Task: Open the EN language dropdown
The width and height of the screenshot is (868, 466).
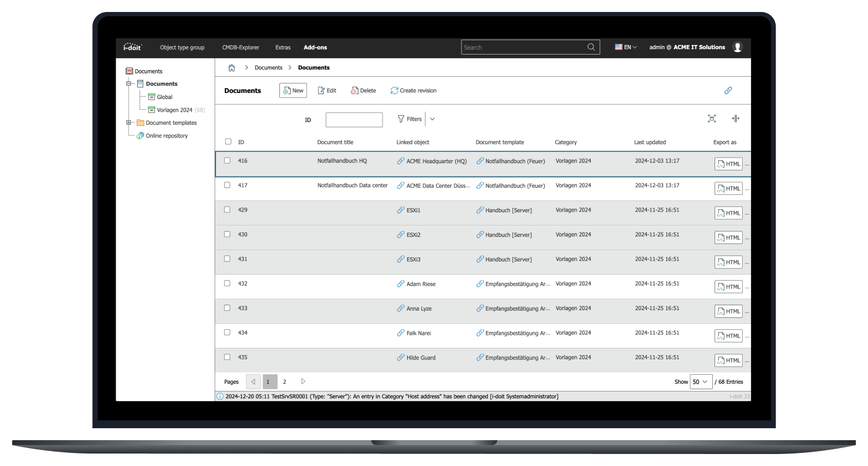Action: click(625, 47)
